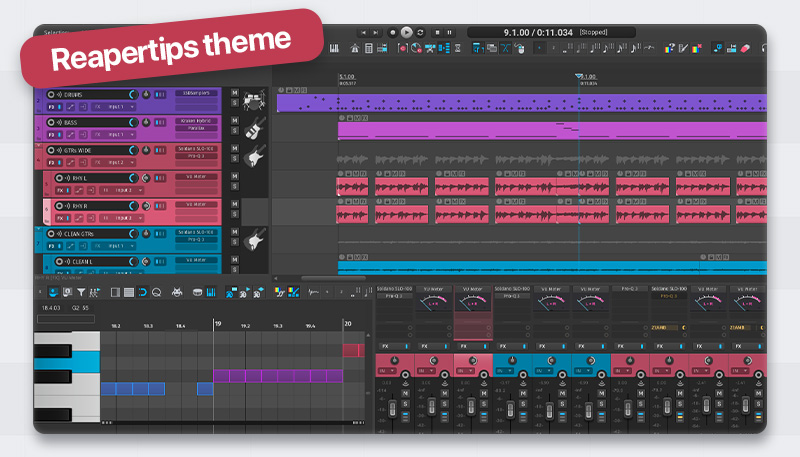The width and height of the screenshot is (800, 457).
Task: Solo the RHY R track
Action: click(x=235, y=214)
